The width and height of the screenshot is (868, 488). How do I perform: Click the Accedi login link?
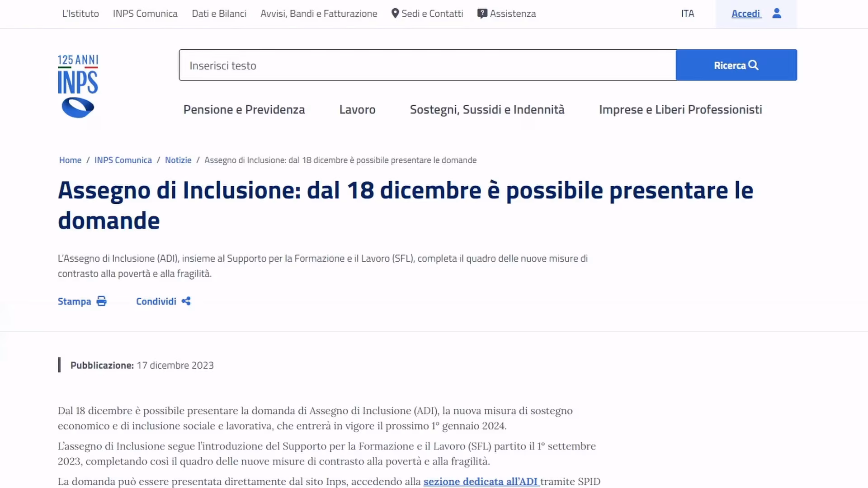coord(746,14)
